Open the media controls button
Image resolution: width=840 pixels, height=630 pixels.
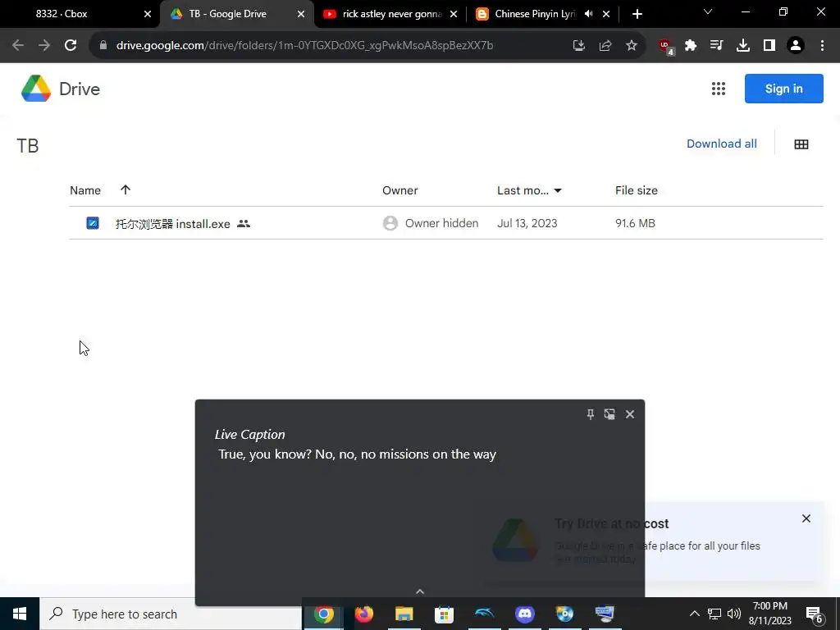717,46
